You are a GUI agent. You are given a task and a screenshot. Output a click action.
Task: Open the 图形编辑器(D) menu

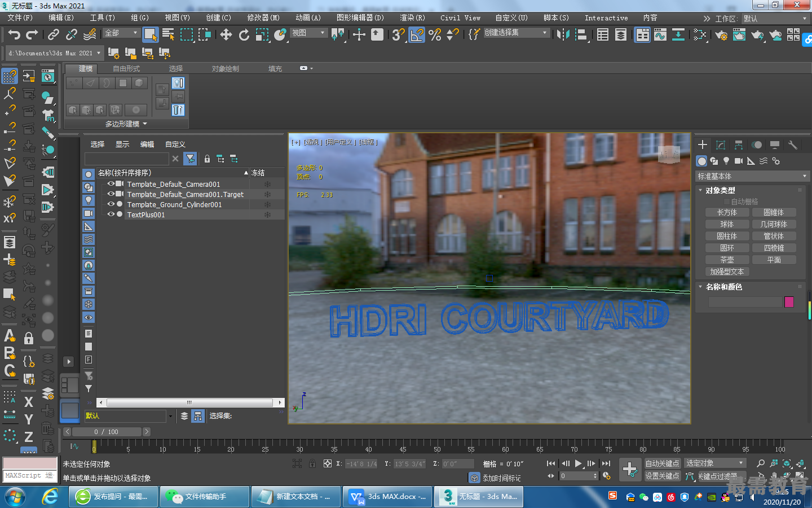coord(360,18)
